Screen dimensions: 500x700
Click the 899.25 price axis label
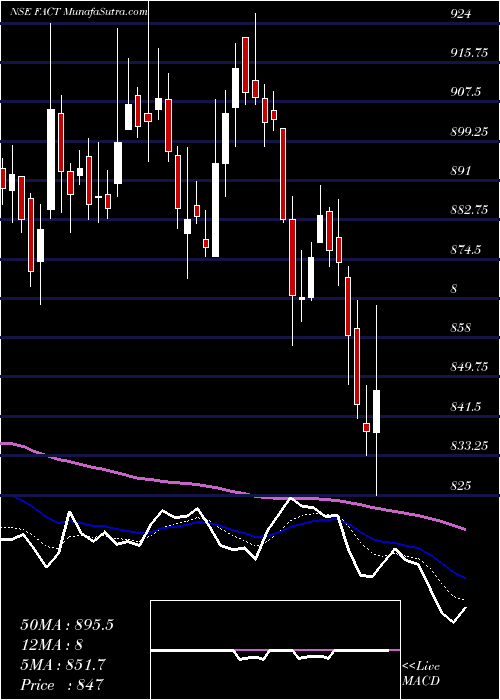click(x=468, y=131)
